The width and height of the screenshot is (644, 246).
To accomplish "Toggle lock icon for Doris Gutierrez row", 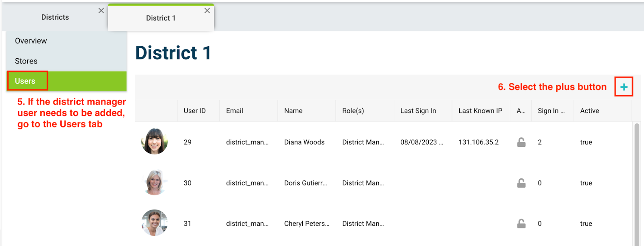I will click(521, 183).
